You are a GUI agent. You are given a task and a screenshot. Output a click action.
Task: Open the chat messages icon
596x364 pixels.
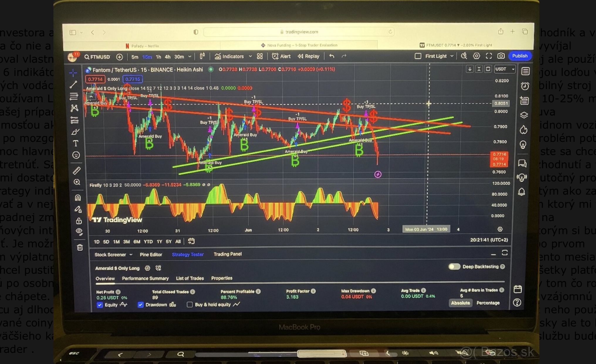(522, 163)
